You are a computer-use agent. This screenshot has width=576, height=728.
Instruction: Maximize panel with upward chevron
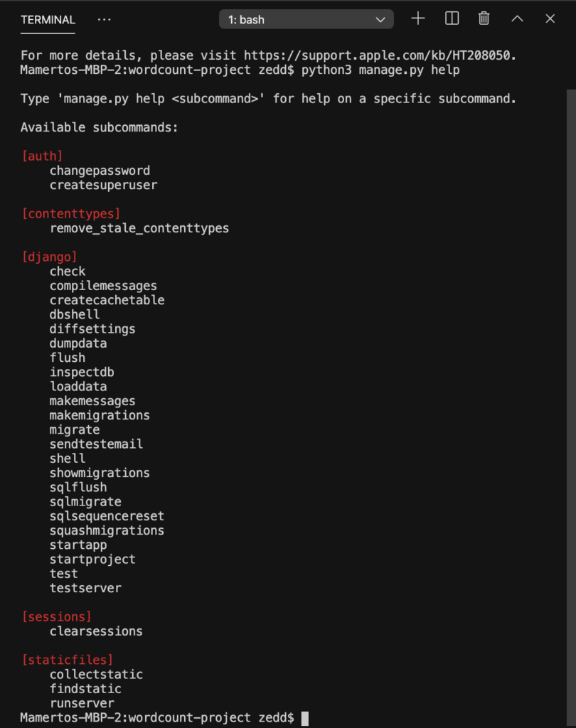[x=517, y=18]
